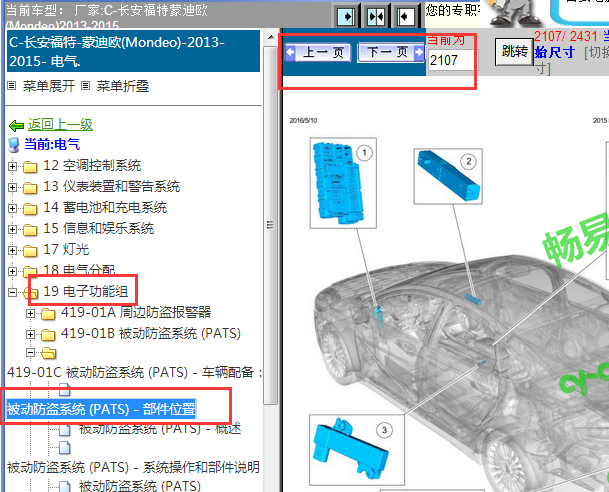Click document icon above 部件位置 item
609x492 pixels.
click(x=65, y=389)
